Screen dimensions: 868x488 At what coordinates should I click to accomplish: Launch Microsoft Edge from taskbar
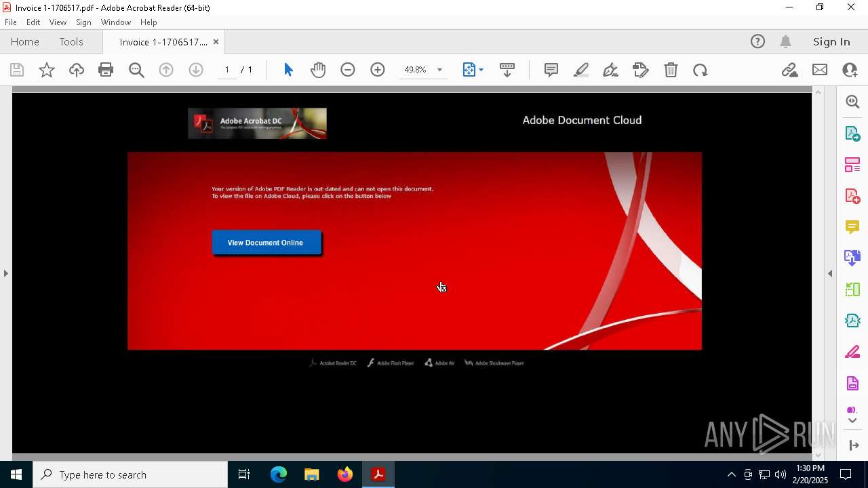click(x=279, y=474)
